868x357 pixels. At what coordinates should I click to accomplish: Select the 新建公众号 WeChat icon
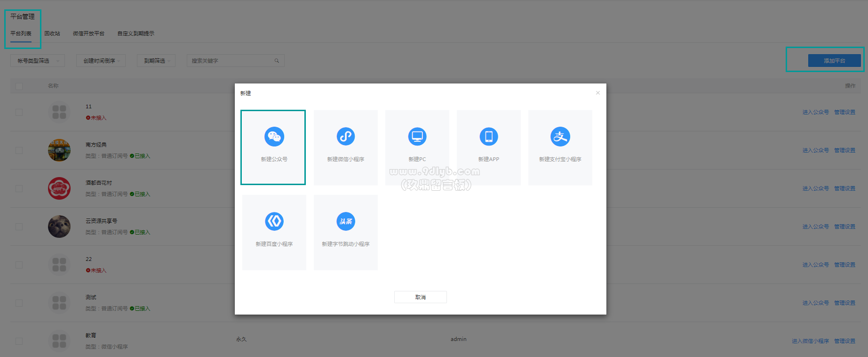(x=274, y=137)
